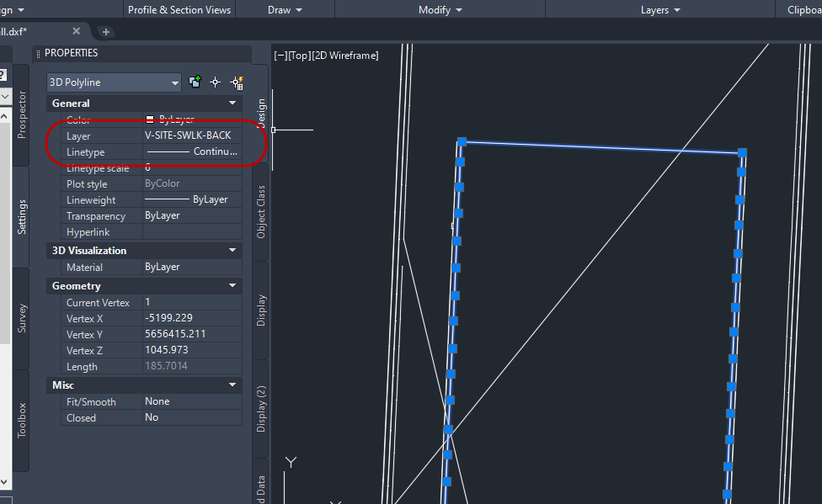Click the ByLayer color swatch
The image size is (822, 504).
150,119
